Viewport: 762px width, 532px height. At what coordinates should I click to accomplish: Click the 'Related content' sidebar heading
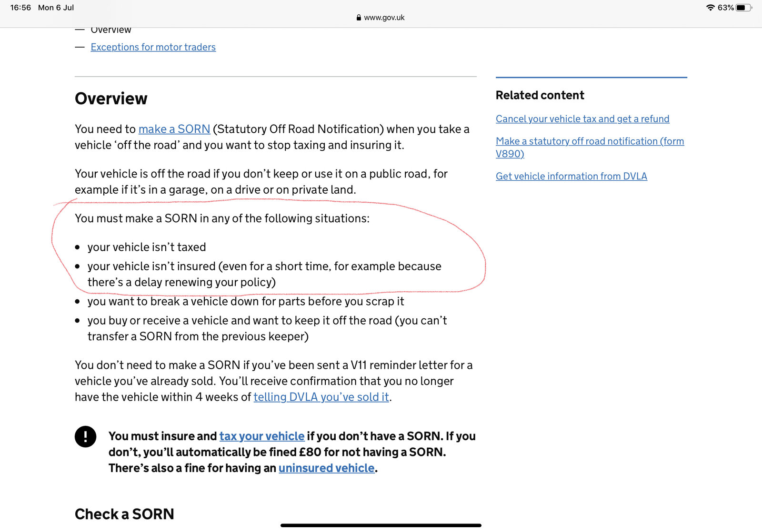[540, 95]
